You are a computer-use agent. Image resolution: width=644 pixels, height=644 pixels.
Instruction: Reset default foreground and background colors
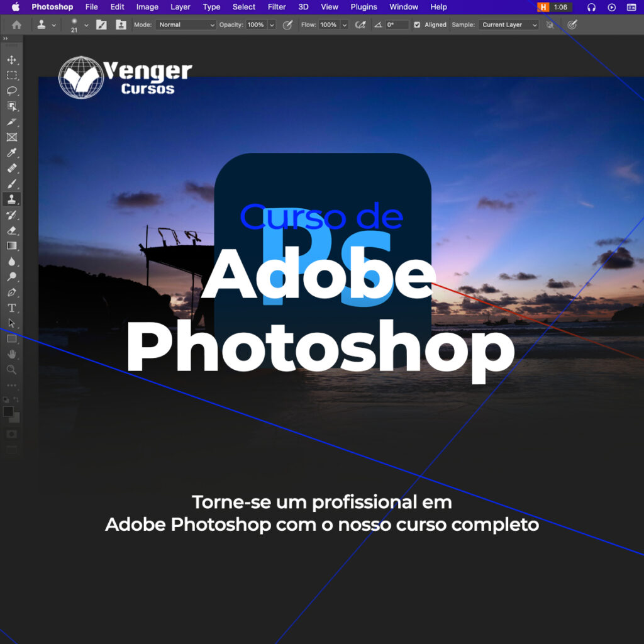pyautogui.click(x=6, y=399)
